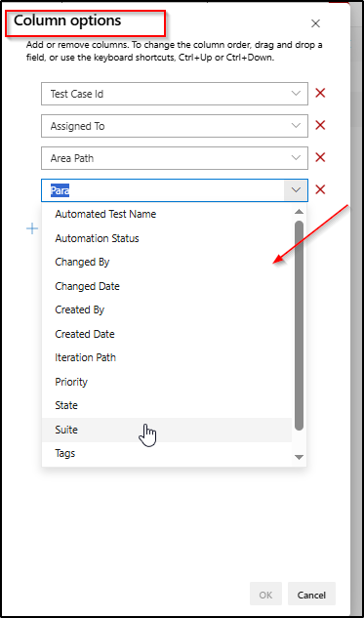The width and height of the screenshot is (364, 618).
Task: Choose Created Date option
Action: pyautogui.click(x=167, y=334)
